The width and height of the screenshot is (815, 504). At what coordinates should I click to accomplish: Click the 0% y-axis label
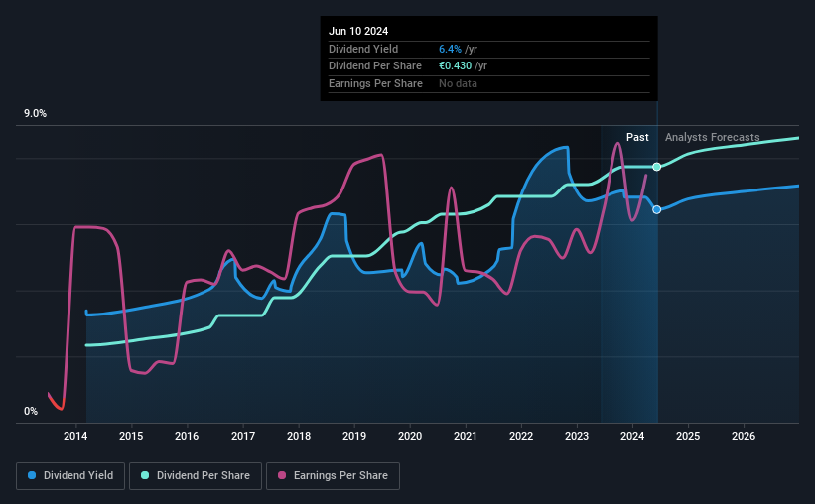point(31,411)
